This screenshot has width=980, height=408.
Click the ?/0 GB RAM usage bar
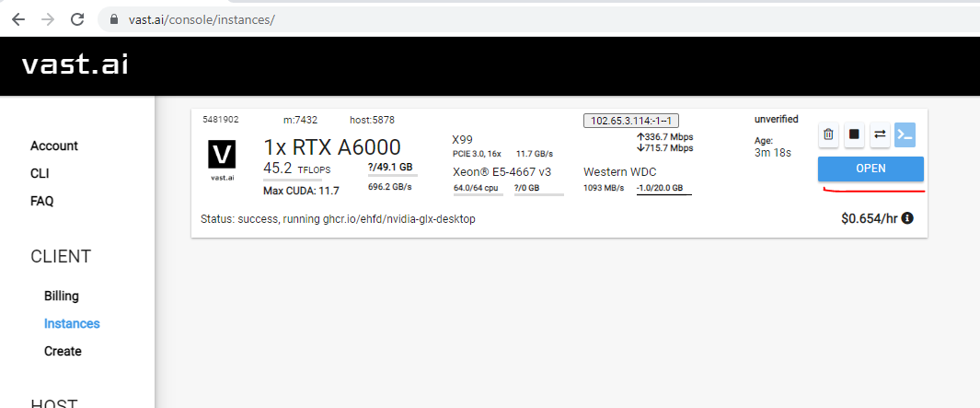point(538,189)
